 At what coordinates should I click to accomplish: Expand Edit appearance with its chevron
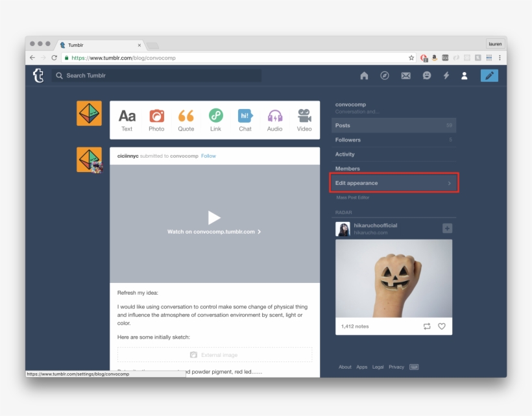[x=449, y=183]
